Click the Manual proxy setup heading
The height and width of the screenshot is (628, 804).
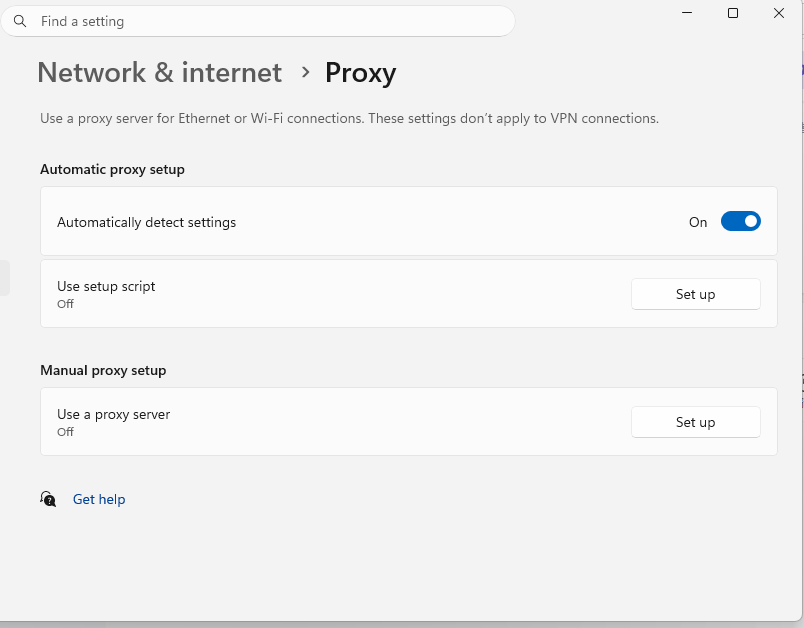(x=103, y=370)
